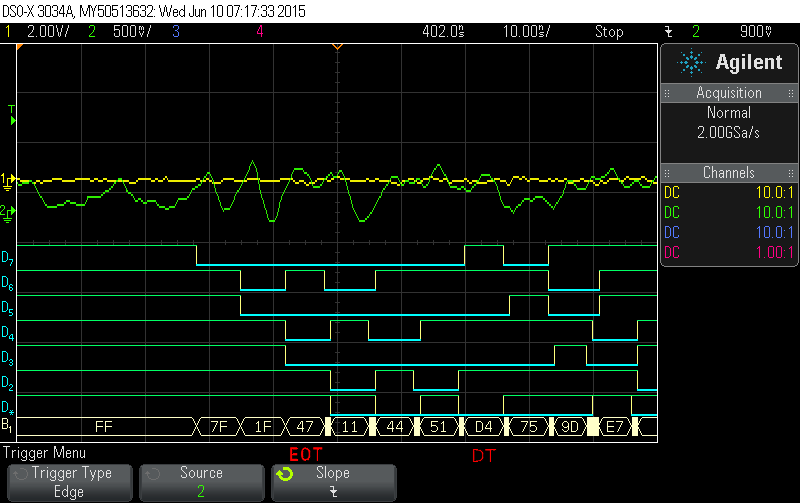The image size is (800, 503).
Task: Click the falling edge trigger icon in status bar
Action: tap(668, 32)
